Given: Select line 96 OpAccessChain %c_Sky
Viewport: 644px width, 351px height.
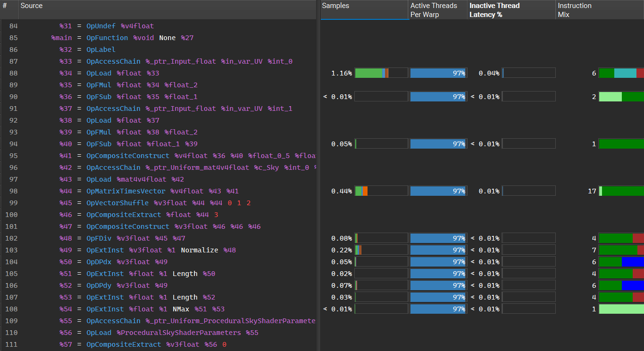Looking at the screenshot, I should point(158,167).
